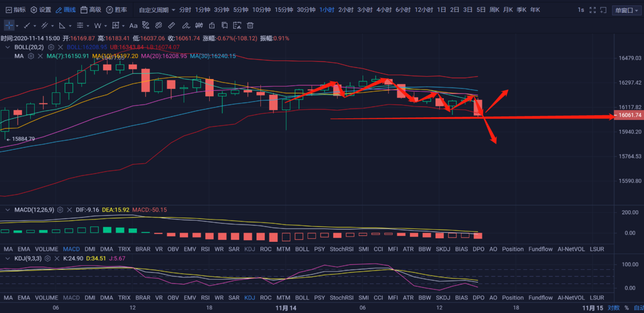Click the trash icon to delete drawings

pos(250,25)
